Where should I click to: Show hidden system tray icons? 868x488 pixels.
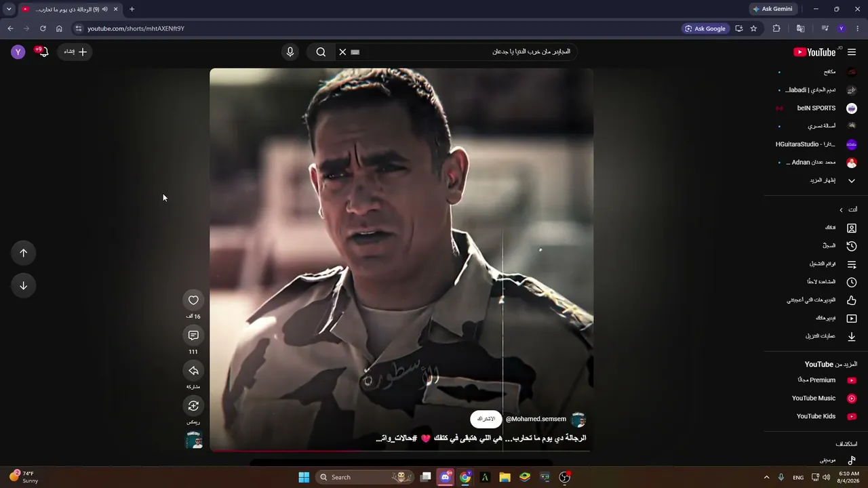766,477
